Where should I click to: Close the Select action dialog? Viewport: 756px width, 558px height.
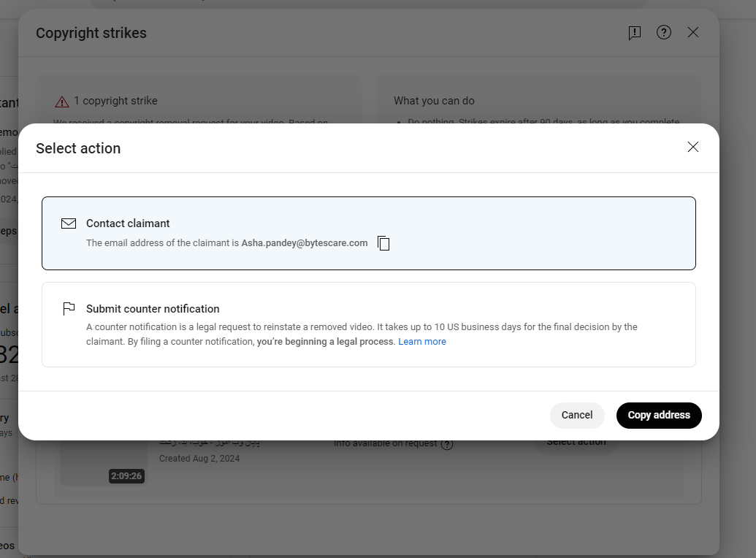pyautogui.click(x=693, y=147)
